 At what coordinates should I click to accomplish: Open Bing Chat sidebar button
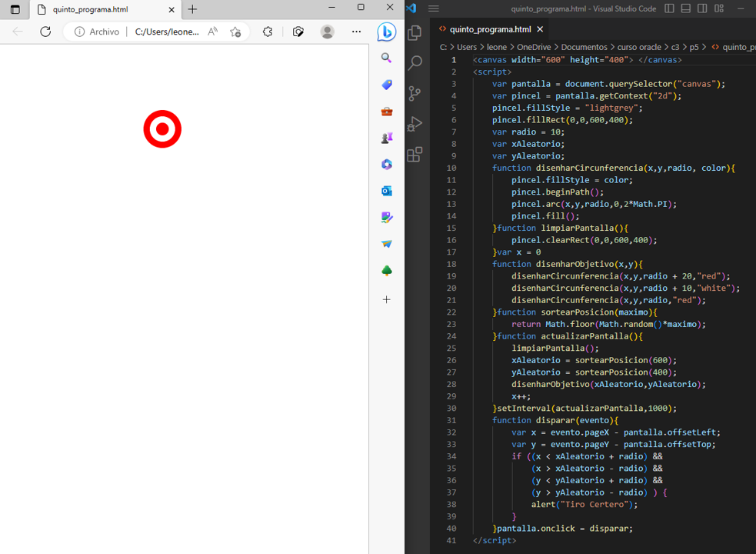386,32
